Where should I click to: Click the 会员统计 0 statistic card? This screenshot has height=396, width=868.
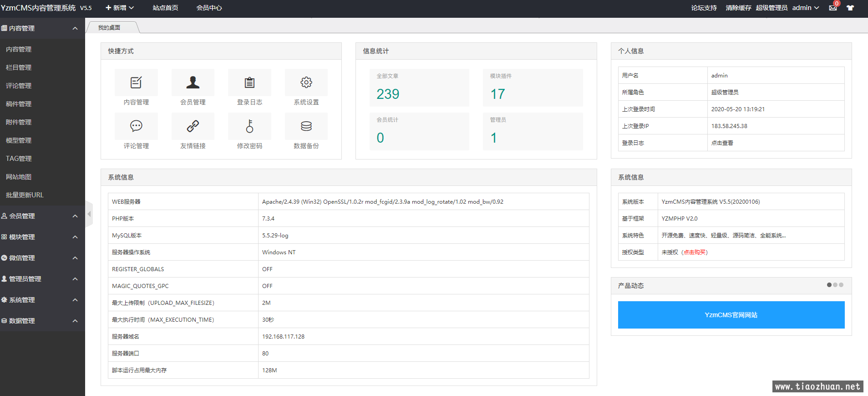[x=419, y=131]
